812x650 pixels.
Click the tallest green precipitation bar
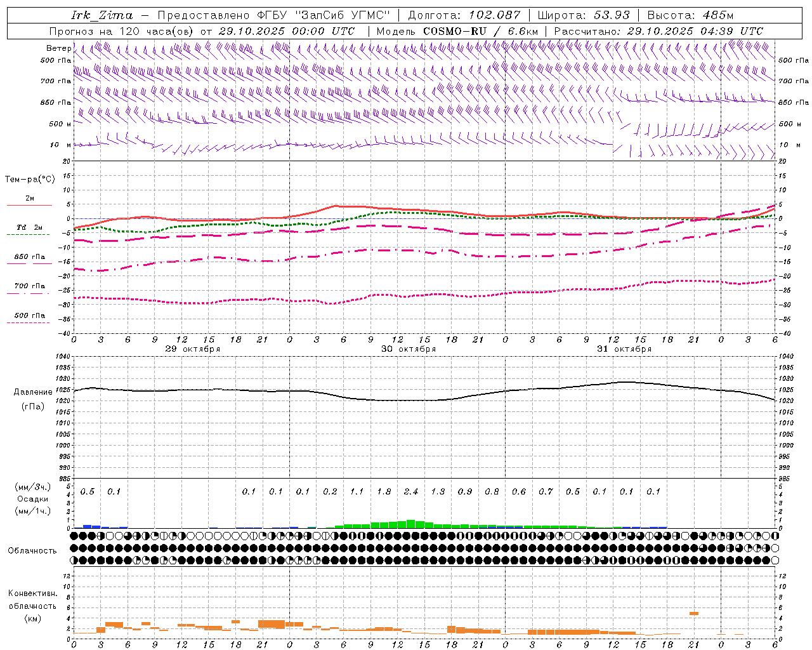click(411, 524)
